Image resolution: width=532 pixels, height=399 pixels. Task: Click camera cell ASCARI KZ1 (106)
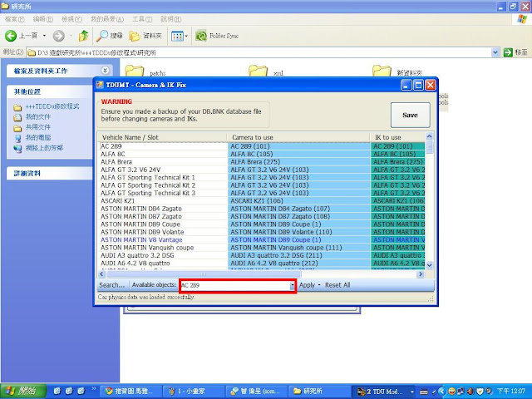click(x=299, y=201)
